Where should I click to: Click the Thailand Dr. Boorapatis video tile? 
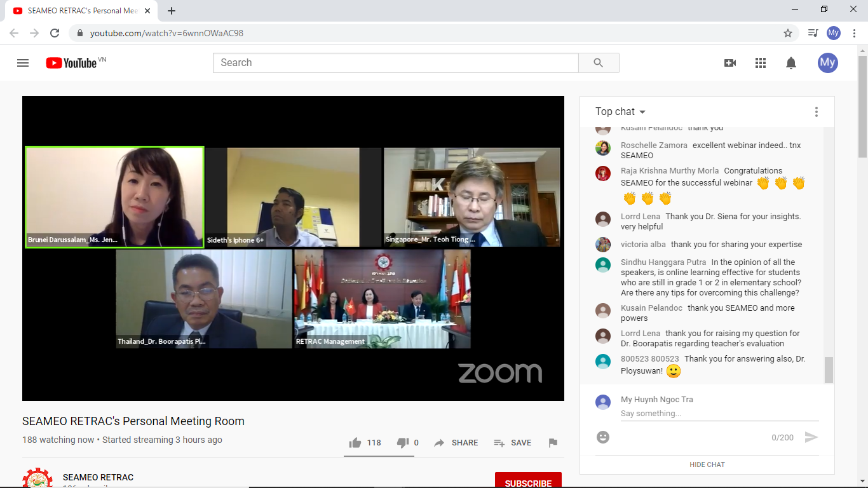[204, 299]
